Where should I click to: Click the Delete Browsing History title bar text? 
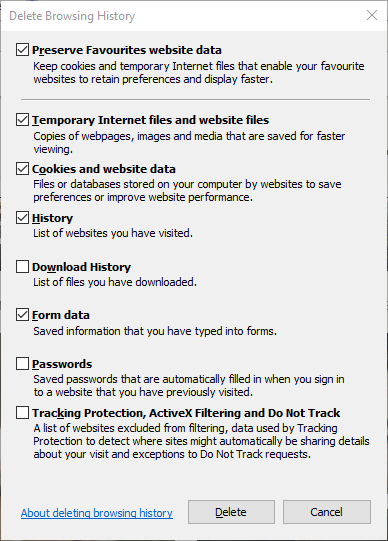[x=72, y=16]
